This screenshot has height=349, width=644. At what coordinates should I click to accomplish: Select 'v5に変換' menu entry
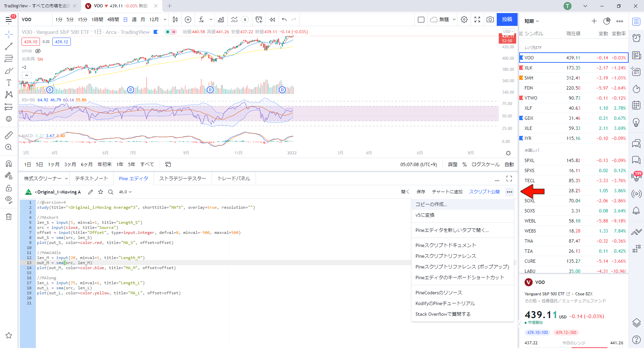click(x=425, y=215)
